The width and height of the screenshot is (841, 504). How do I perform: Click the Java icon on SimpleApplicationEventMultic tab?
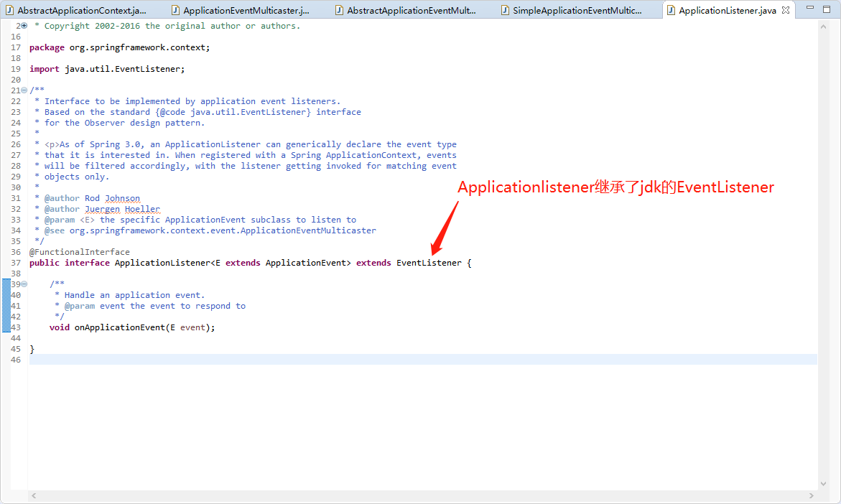click(x=506, y=10)
